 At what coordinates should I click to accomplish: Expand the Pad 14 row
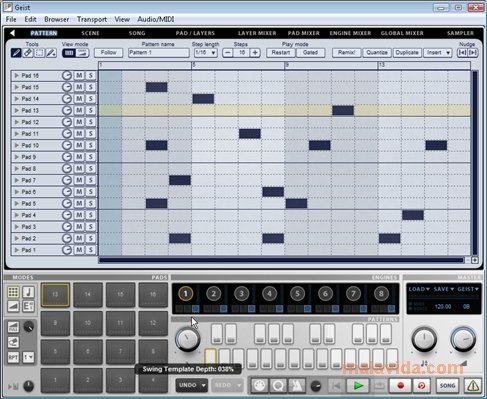click(x=16, y=99)
